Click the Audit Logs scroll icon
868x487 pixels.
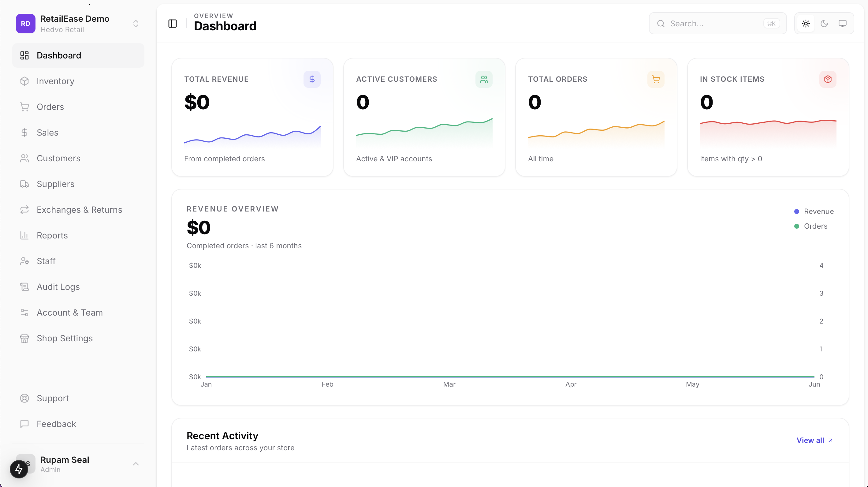pos(24,287)
